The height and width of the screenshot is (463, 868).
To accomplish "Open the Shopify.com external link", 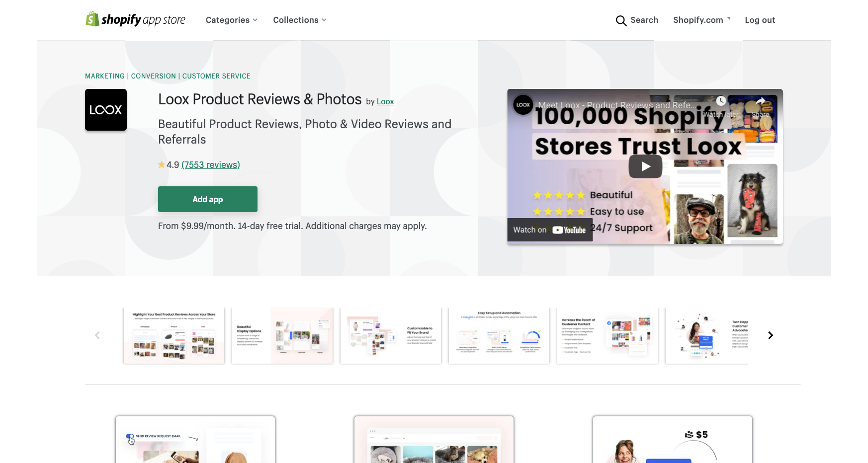I will coord(702,20).
